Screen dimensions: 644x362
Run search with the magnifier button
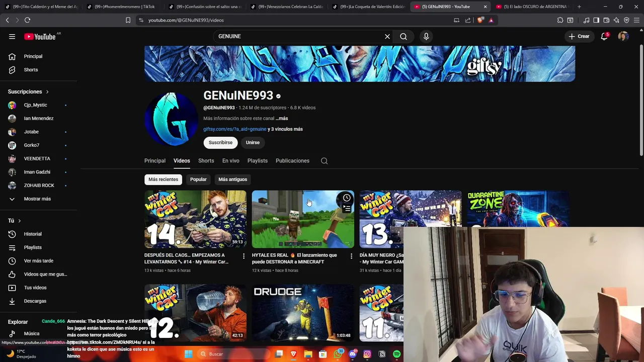(404, 36)
